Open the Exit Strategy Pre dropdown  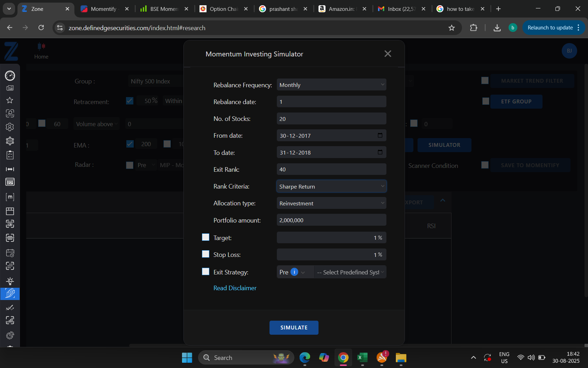295,272
